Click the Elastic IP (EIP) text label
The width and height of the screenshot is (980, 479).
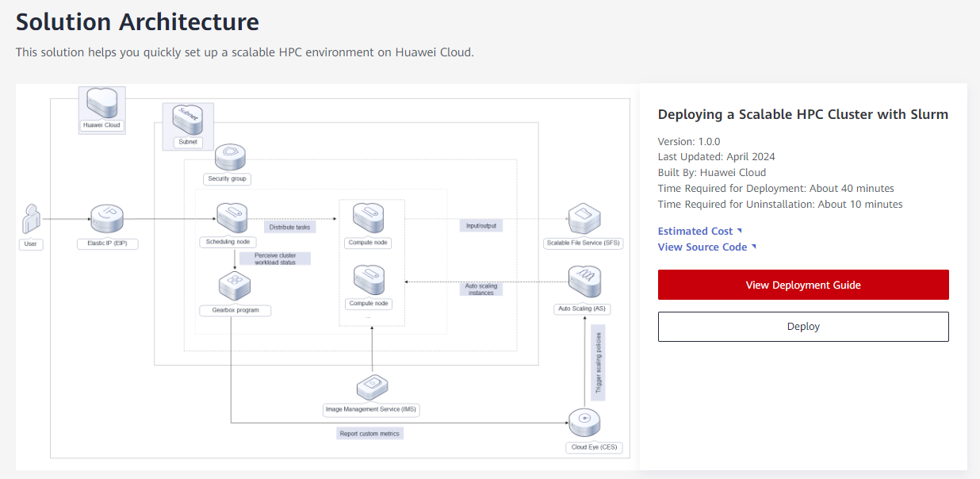click(108, 243)
